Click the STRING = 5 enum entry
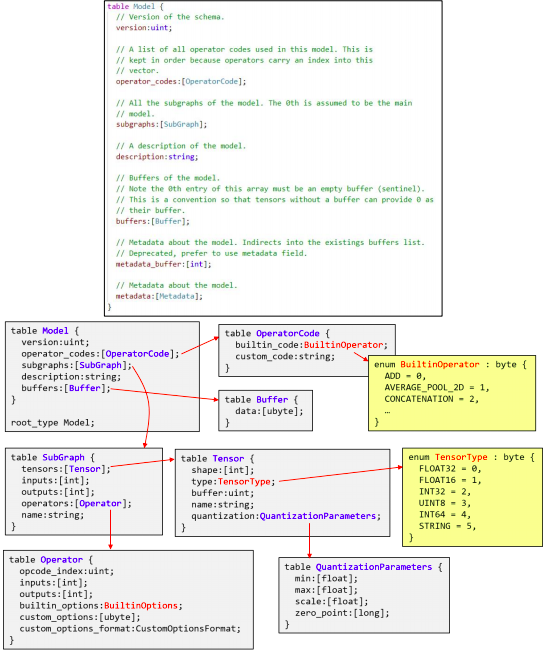Viewport: 546px width, 657px height. (447, 526)
